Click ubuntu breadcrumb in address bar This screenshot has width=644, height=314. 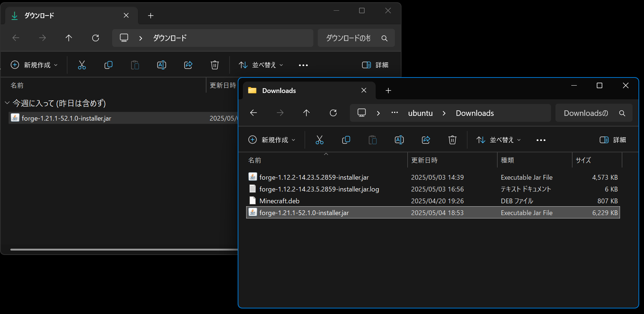[x=420, y=113]
